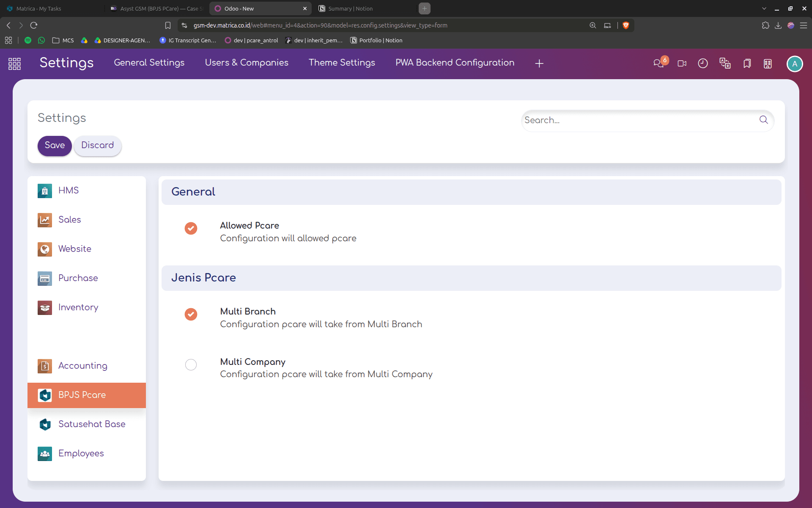Click the Employees people icon
Viewport: 812px width, 508px height.
[45, 453]
